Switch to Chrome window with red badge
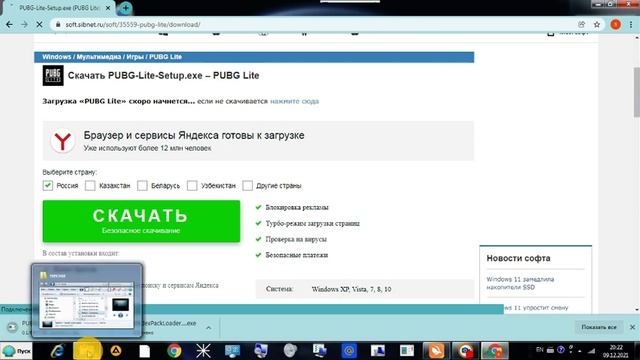640x360 pixels. 465,351
